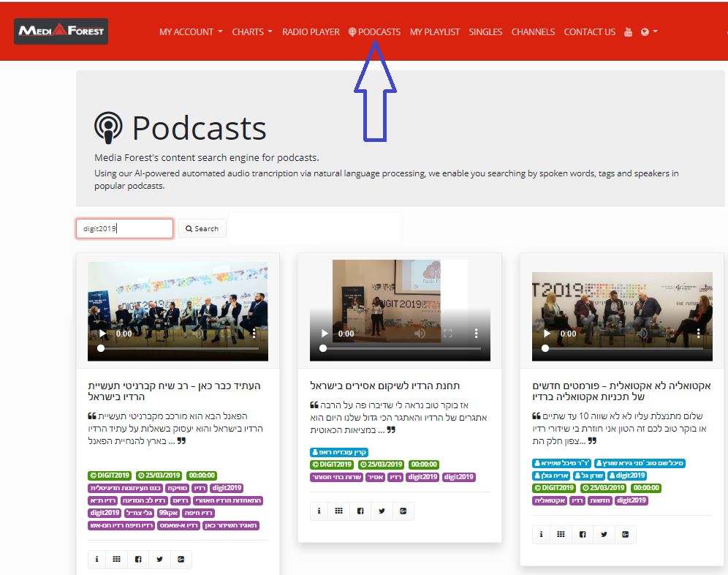Click 25/03/2019 date tag on העתיד כבר כאן card
The height and width of the screenshot is (575, 728).
[x=159, y=476]
